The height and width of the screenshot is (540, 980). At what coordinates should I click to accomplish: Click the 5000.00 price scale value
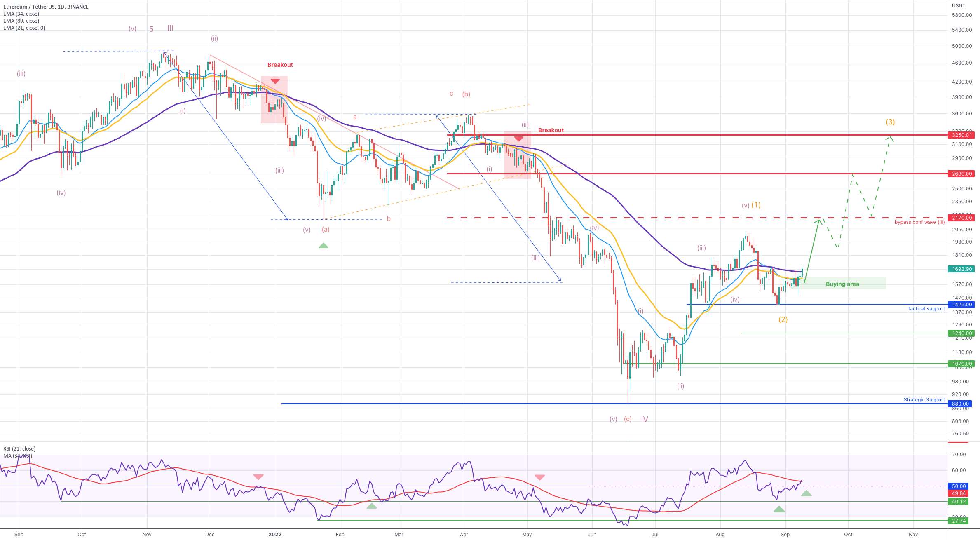[x=962, y=46]
